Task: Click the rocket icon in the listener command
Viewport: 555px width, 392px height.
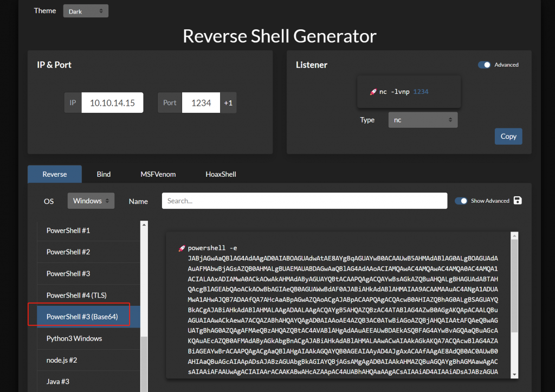Action: [373, 92]
